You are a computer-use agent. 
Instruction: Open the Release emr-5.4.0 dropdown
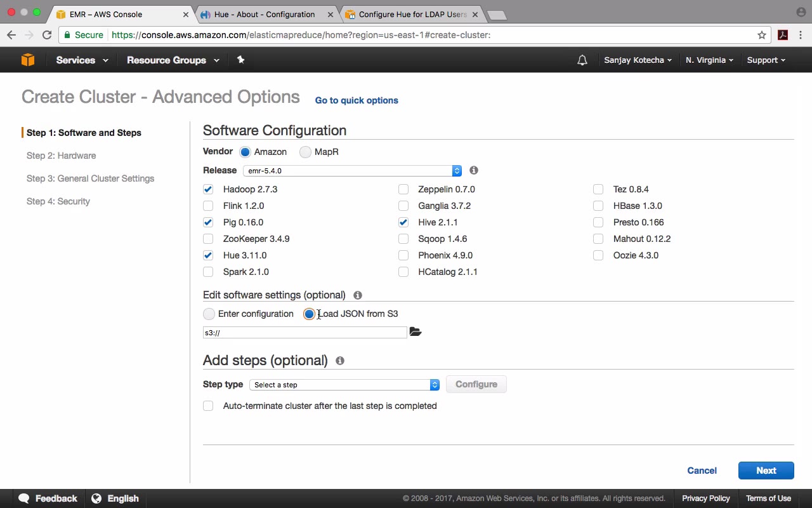(352, 171)
